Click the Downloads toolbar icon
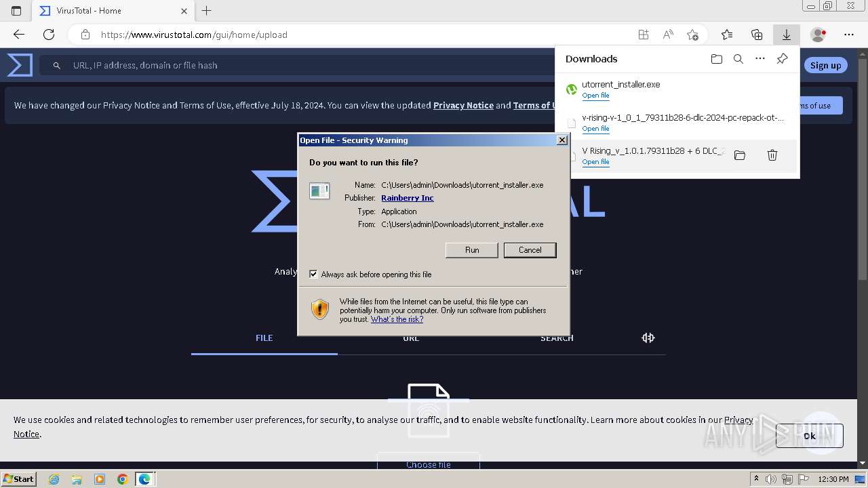 [787, 35]
